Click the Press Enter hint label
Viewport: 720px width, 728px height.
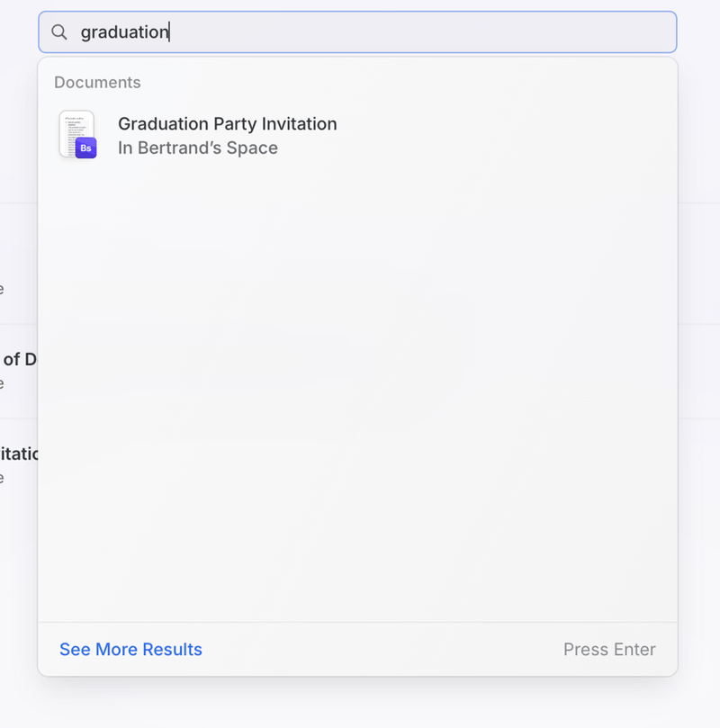[x=609, y=649]
